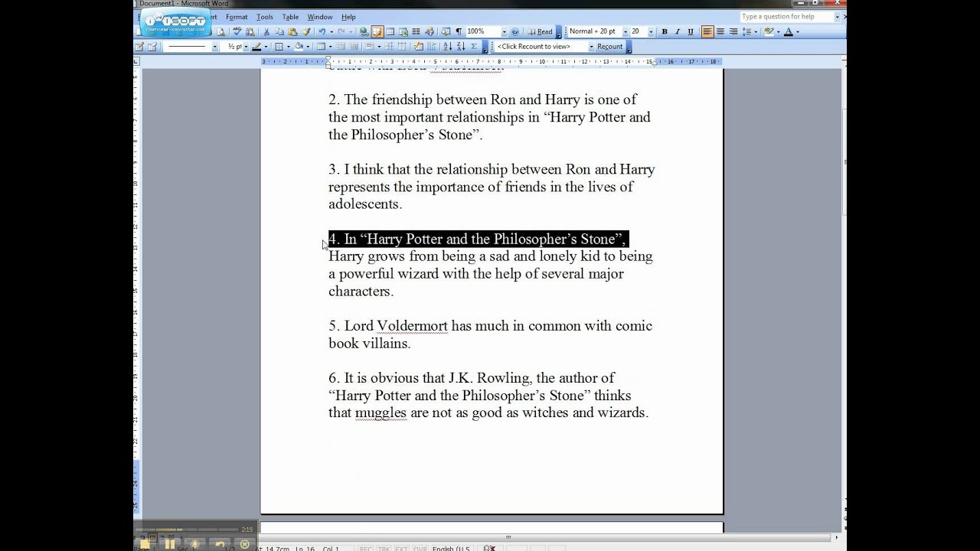The image size is (980, 551).
Task: Switch to Reading layout with Read button
Action: point(540,31)
